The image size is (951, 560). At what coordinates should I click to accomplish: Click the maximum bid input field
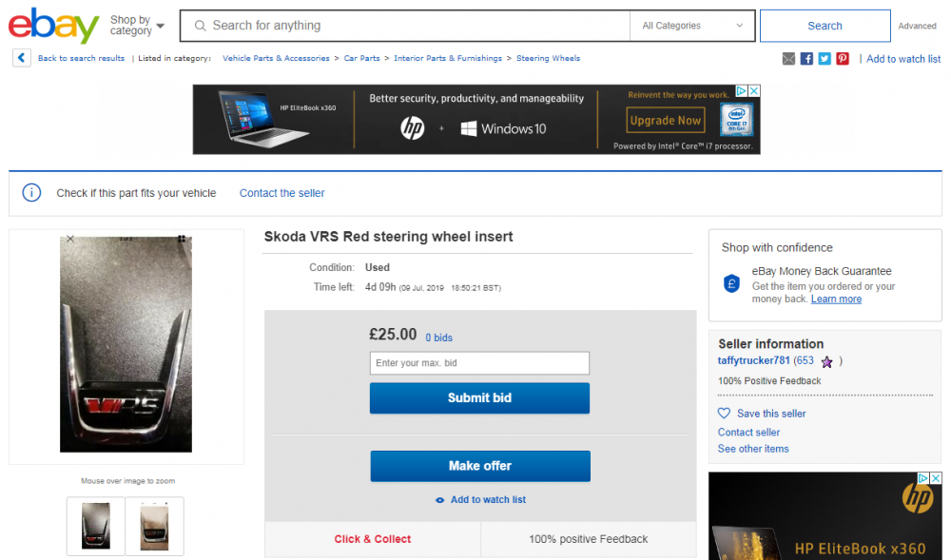479,363
